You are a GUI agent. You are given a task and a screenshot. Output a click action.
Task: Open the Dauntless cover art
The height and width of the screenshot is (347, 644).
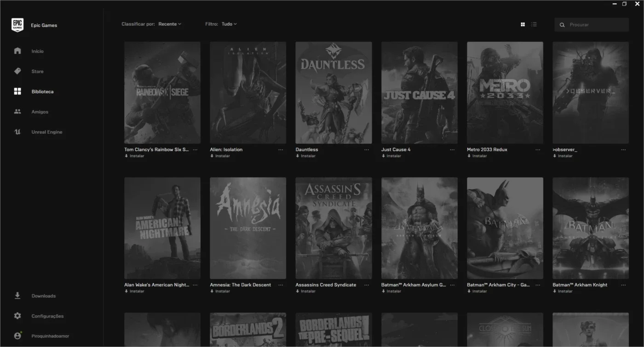[x=333, y=93]
